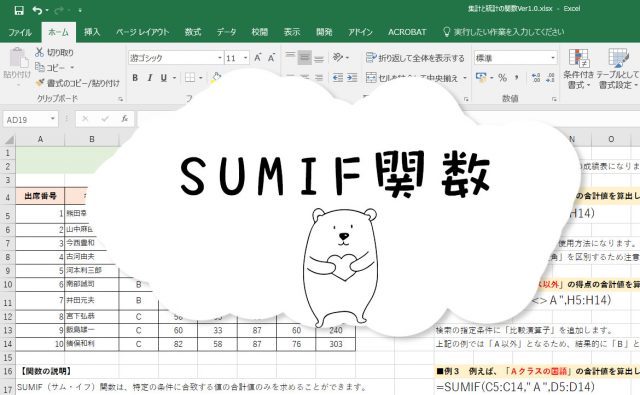The height and width of the screenshot is (395, 640).
Task: Click the fill color bucket icon
Action: pos(216,78)
